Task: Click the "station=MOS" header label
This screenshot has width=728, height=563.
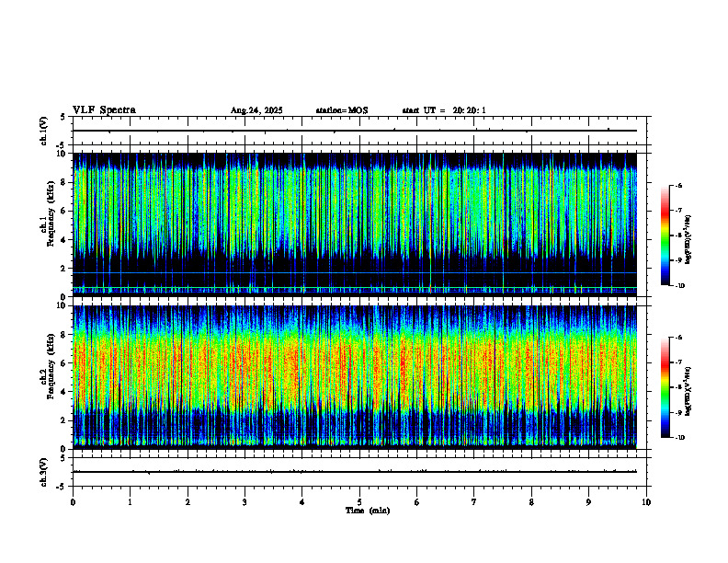Action: (342, 110)
